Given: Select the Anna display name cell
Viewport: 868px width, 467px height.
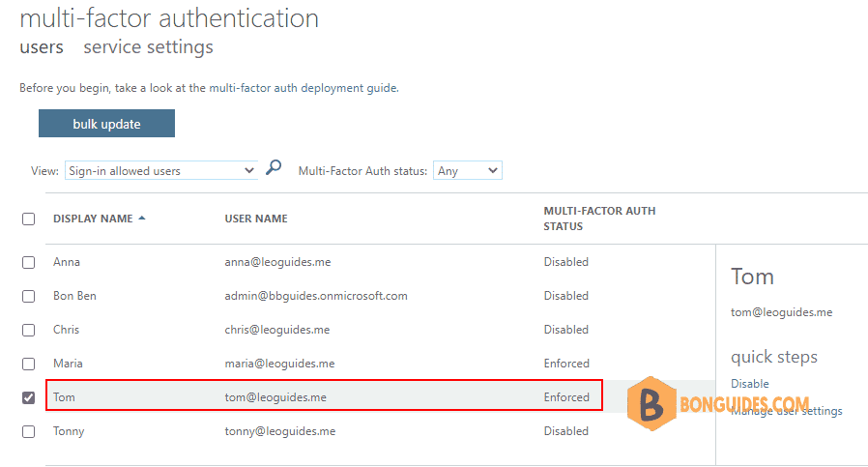Looking at the screenshot, I should pyautogui.click(x=67, y=261).
